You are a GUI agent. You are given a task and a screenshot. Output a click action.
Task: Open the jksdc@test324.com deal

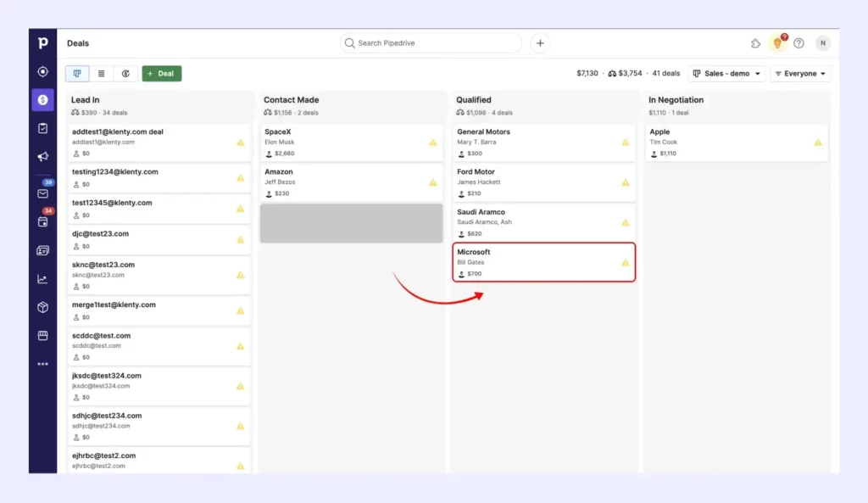[159, 386]
